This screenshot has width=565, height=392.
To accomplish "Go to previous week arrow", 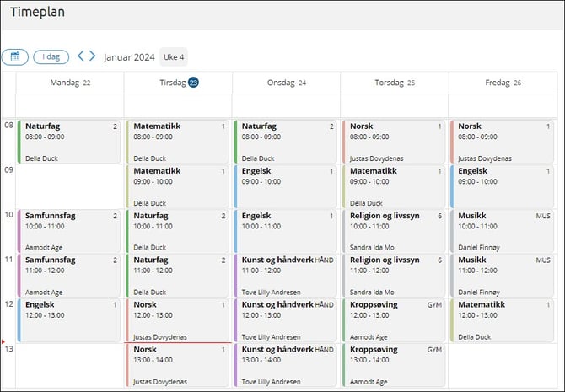I will [81, 56].
